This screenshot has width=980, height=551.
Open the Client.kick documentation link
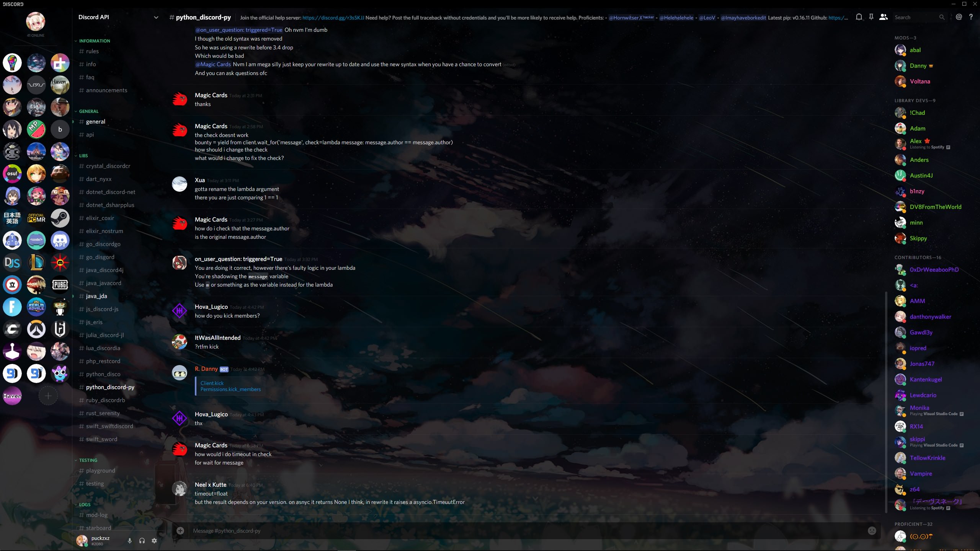[x=212, y=383]
